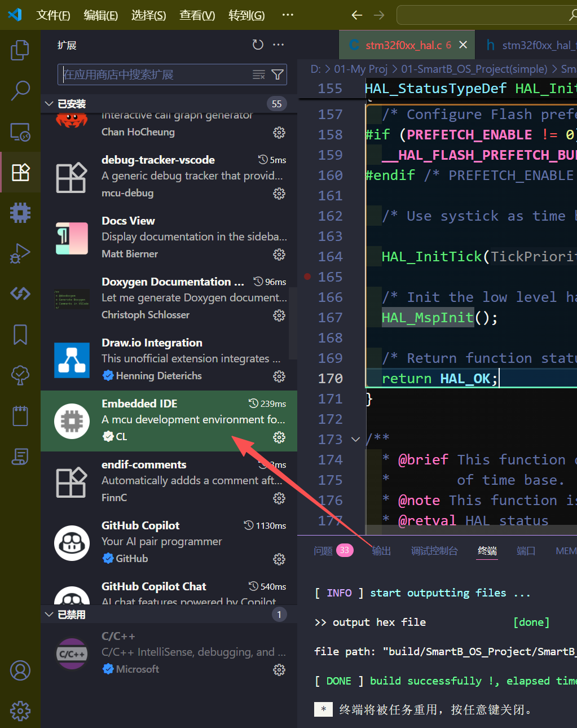The image size is (577, 728).
Task: Open Remote Explorer in activity bar
Action: pyautogui.click(x=20, y=131)
